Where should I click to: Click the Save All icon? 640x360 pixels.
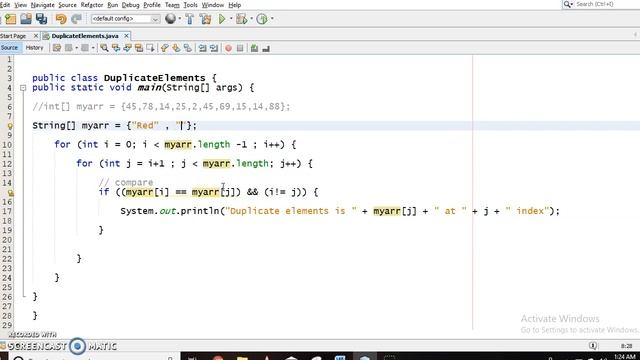[41, 19]
